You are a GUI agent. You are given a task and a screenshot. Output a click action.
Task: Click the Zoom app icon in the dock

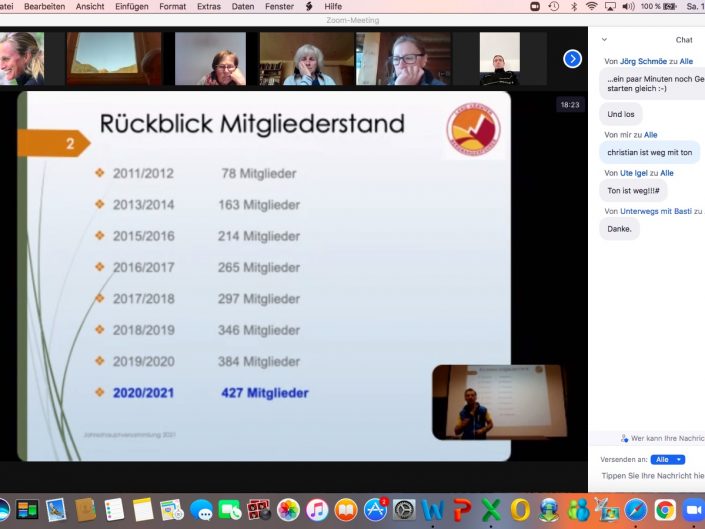click(x=694, y=510)
